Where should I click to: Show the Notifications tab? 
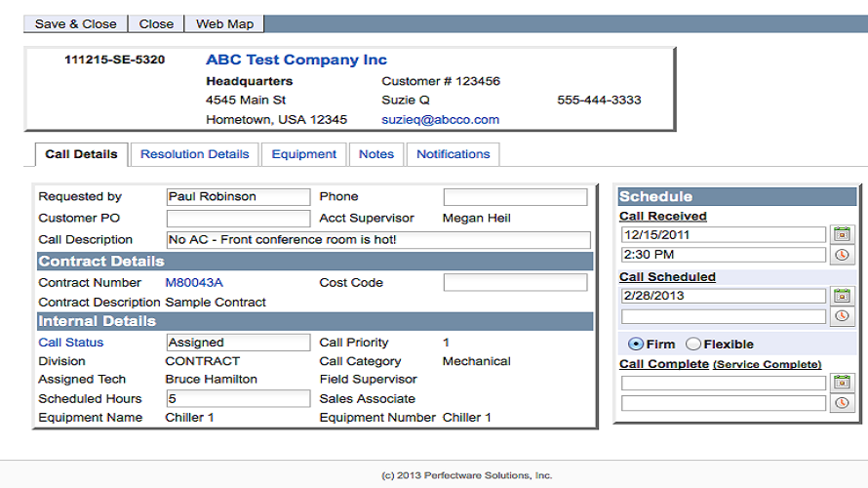(x=454, y=154)
